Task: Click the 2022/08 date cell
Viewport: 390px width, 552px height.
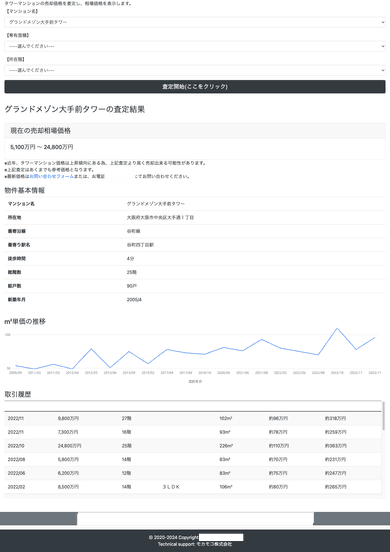Action: point(16,459)
